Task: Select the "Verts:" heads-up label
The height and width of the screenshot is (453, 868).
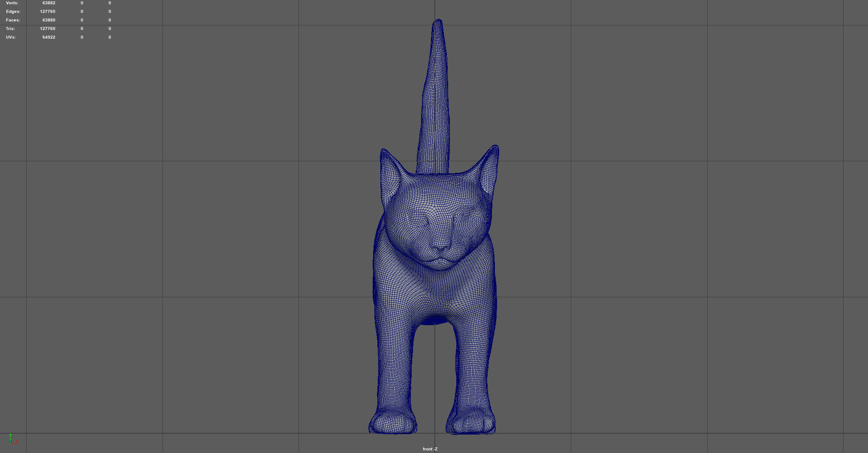Action: click(12, 3)
